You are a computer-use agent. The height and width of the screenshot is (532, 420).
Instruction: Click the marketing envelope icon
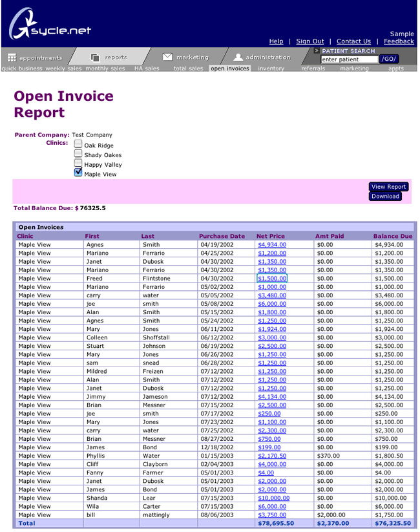tap(167, 57)
